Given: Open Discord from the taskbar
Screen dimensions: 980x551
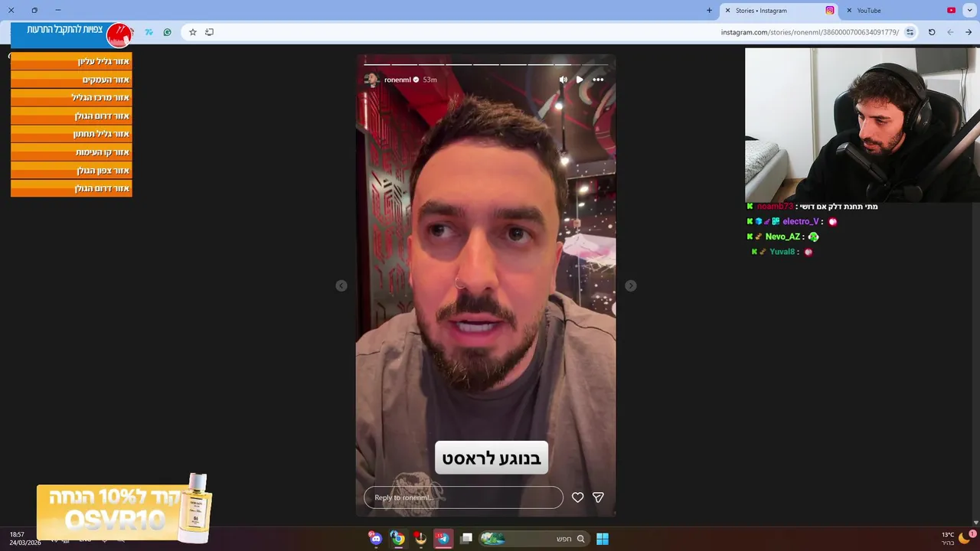Looking at the screenshot, I should click(375, 539).
